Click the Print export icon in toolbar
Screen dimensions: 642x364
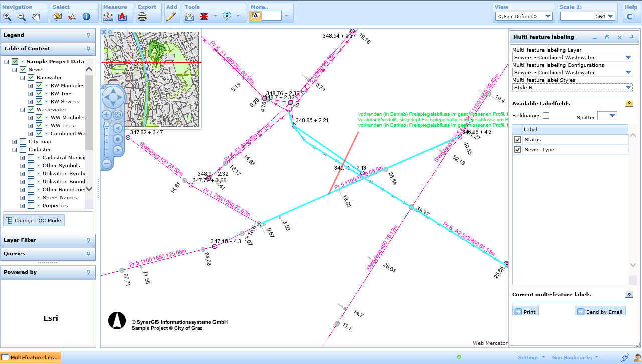tap(142, 16)
